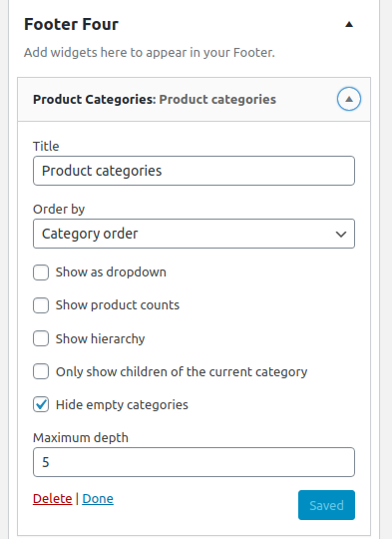Enable Show as dropdown checkbox
Screen dimensions: 392x539
[41, 272]
